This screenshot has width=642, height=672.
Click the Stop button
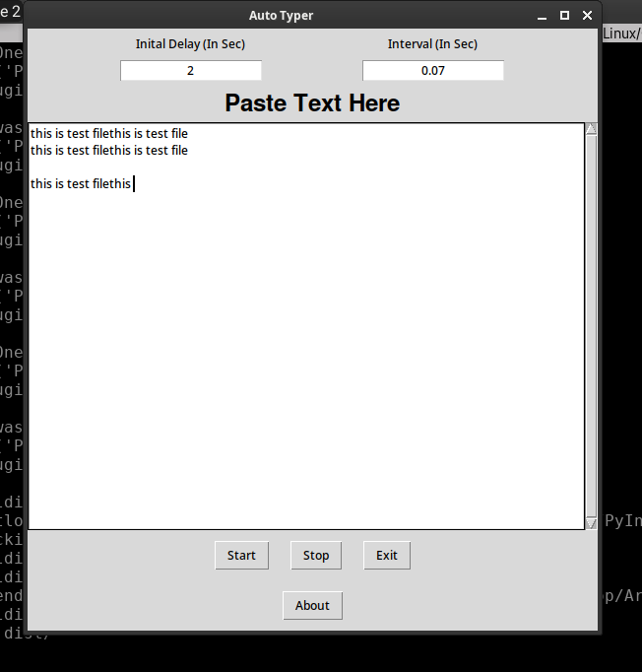[x=316, y=556]
